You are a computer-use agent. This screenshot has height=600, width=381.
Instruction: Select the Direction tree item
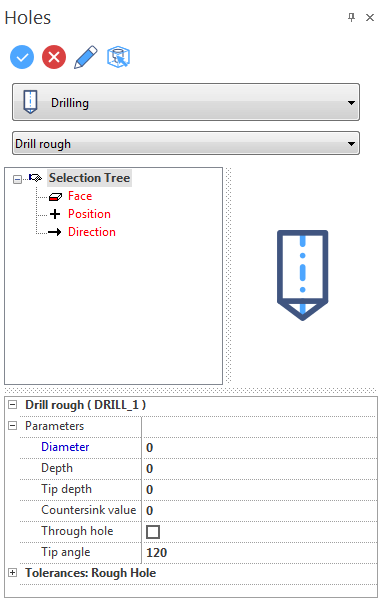[x=92, y=232]
